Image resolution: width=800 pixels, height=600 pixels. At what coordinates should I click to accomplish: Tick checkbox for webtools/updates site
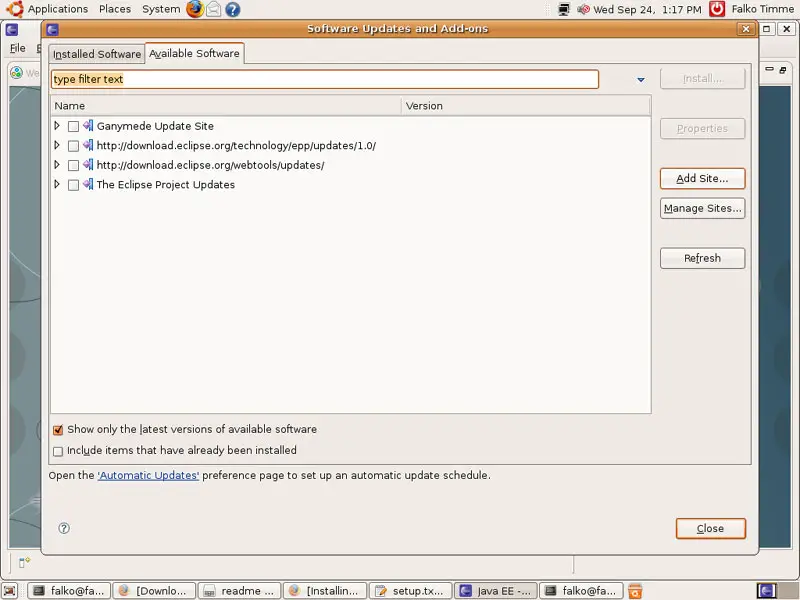click(73, 165)
